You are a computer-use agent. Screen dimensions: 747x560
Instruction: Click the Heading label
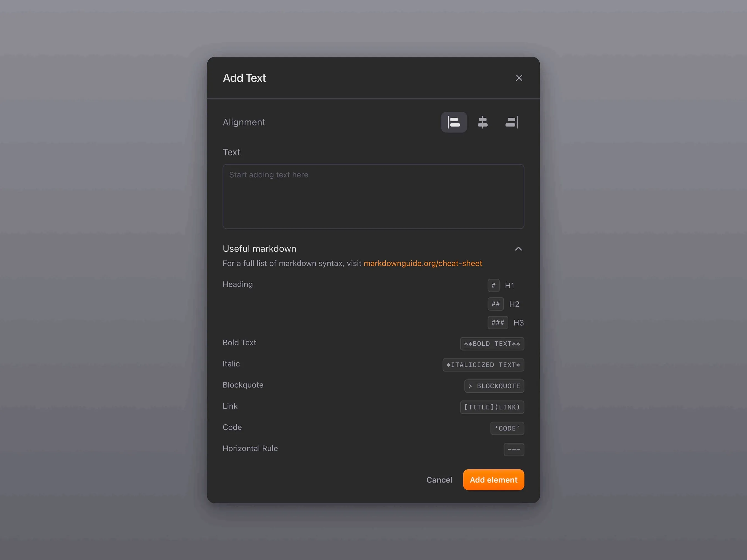click(238, 284)
